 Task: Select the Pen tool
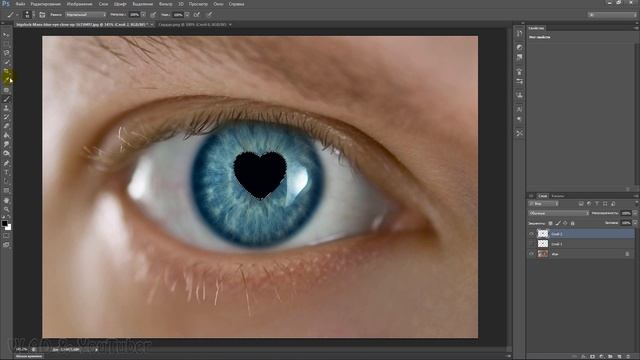6,163
